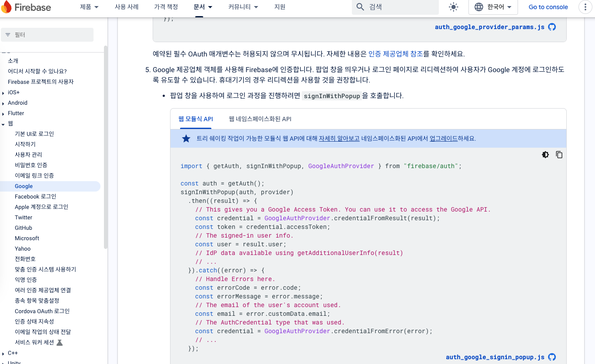Click inline code signInWithPopup text
This screenshot has width=595, height=364.
(x=332, y=96)
